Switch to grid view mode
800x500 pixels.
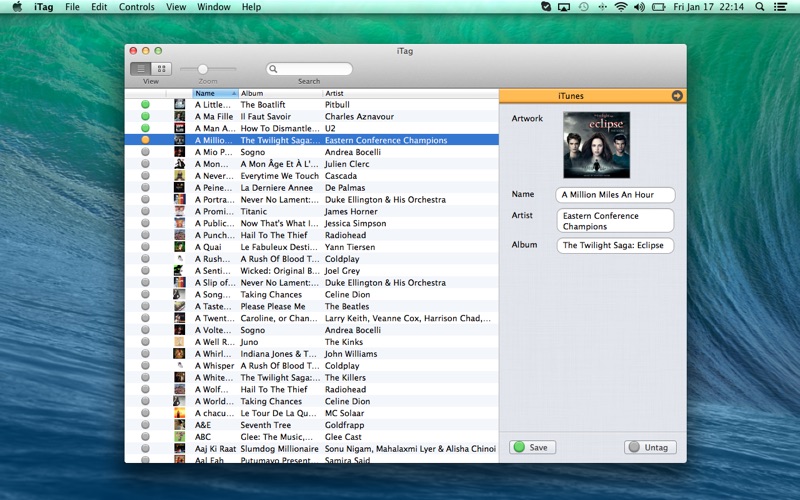(161, 68)
